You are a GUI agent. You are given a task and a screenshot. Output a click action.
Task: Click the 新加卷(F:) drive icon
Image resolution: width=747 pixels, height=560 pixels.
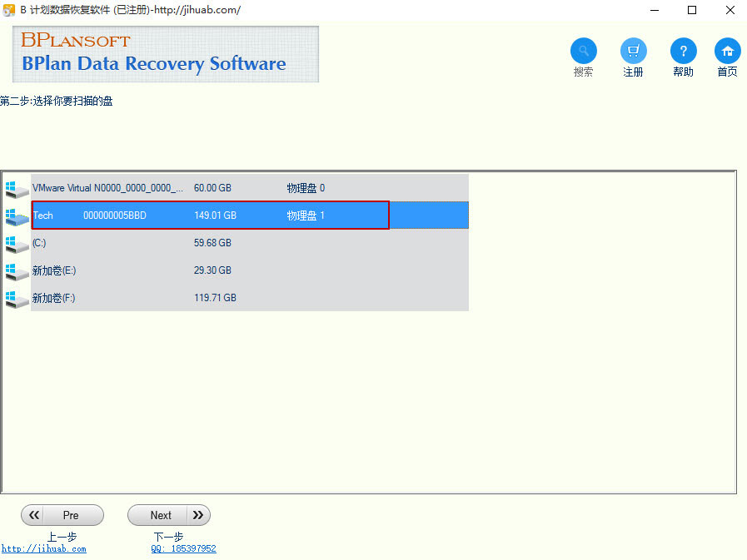(x=16, y=298)
